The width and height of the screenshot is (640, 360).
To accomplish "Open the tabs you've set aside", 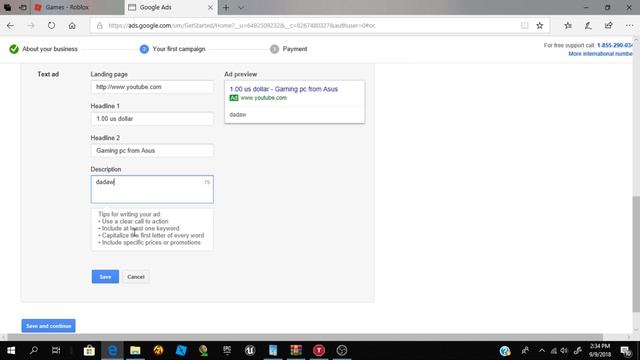I will click(x=7, y=7).
